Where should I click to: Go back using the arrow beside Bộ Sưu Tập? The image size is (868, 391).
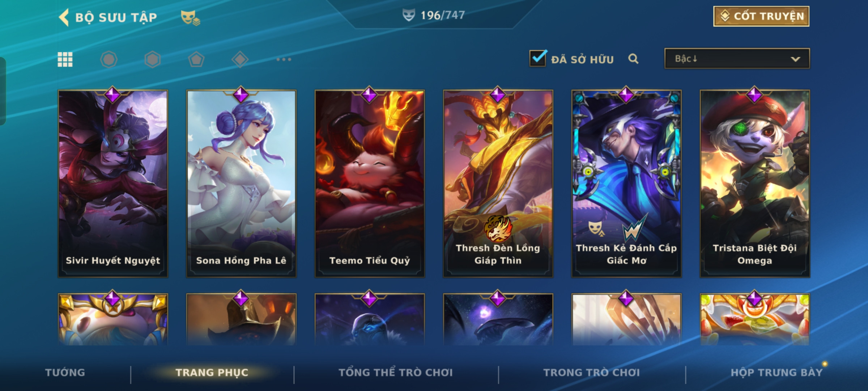[64, 17]
